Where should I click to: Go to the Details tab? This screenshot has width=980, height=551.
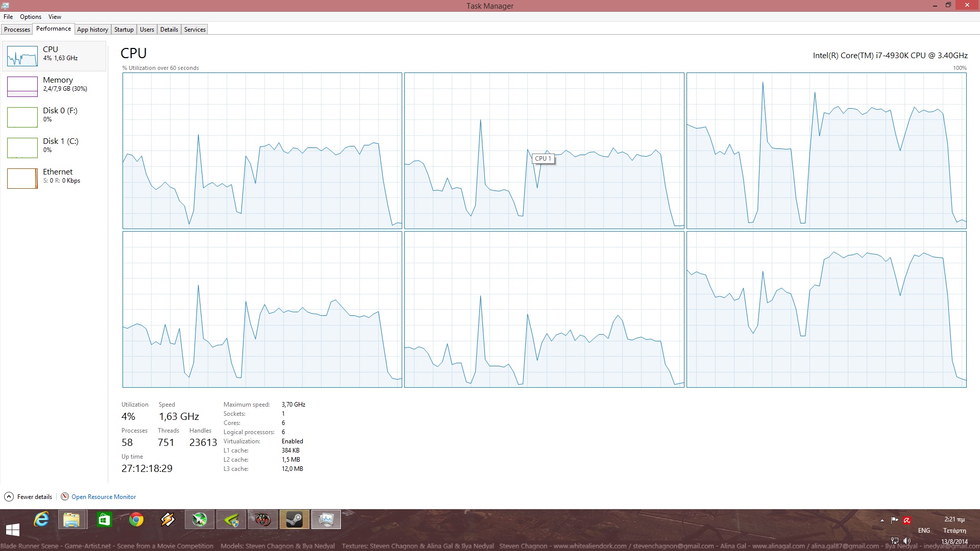169,30
